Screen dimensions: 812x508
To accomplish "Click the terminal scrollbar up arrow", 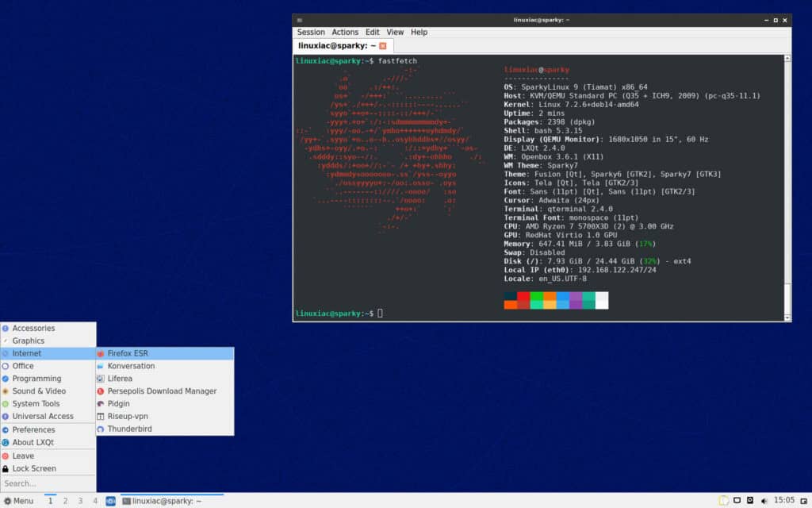I will [787, 59].
